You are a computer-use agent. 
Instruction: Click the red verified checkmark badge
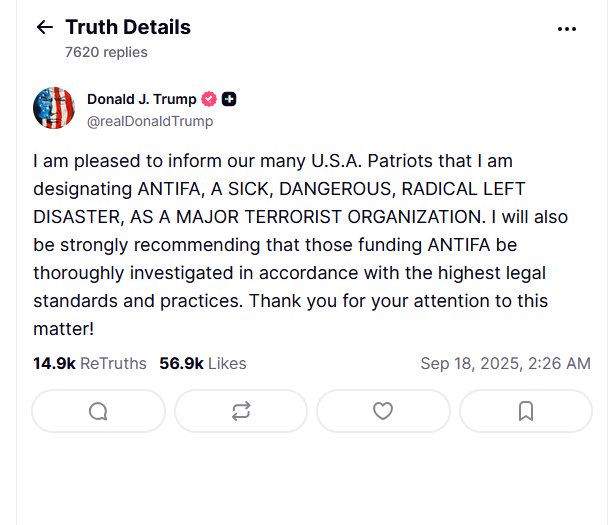point(210,99)
